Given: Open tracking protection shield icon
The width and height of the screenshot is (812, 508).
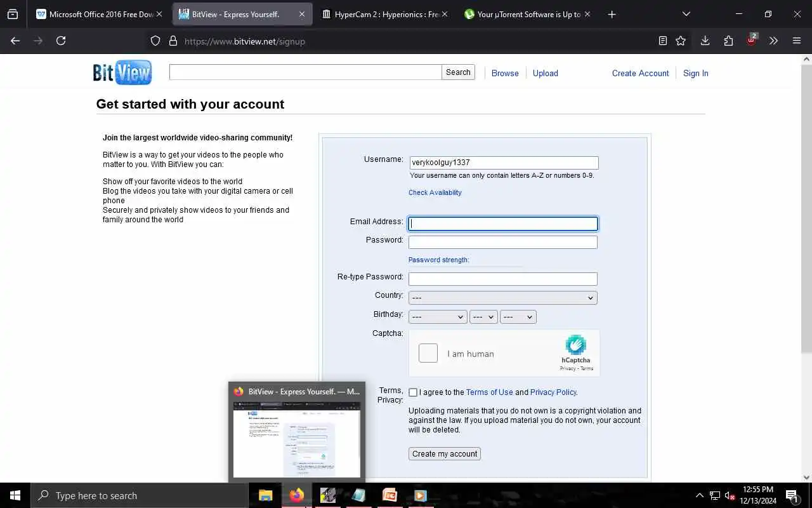Looking at the screenshot, I should point(155,41).
